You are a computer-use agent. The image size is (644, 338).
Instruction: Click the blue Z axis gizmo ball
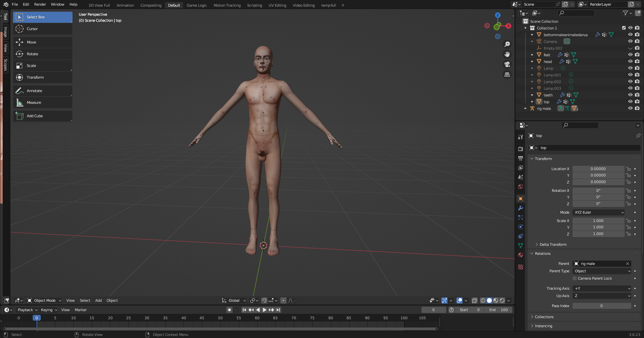tap(498, 15)
